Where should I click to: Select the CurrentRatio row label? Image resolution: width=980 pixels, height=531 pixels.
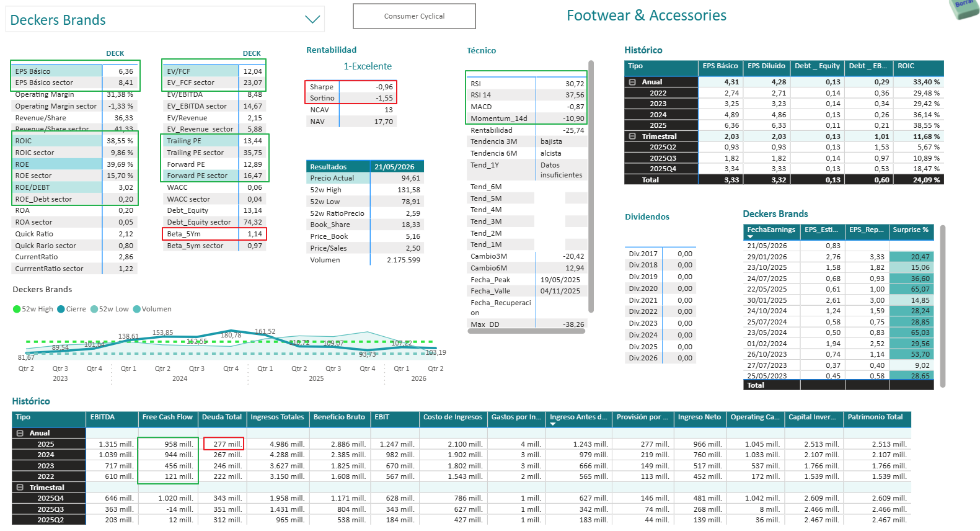[37, 257]
